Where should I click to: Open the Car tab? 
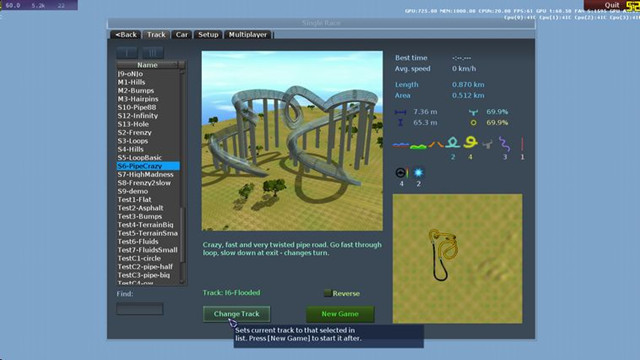tap(182, 35)
